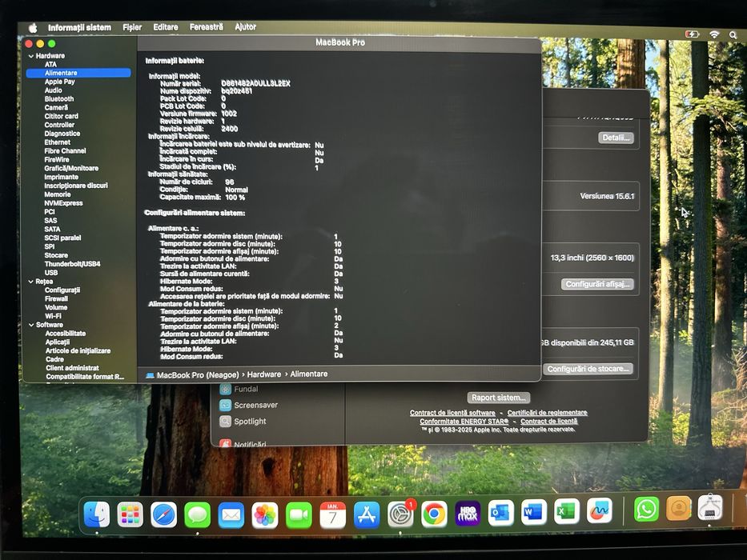Select NVMExpress in sidebar
Screen dimensions: 747x560
pyautogui.click(x=63, y=203)
